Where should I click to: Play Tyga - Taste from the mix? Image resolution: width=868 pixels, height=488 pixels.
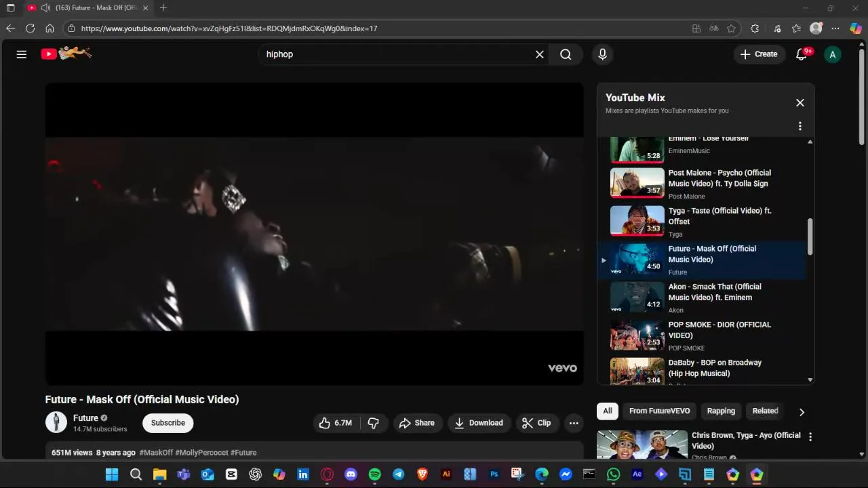(x=702, y=222)
